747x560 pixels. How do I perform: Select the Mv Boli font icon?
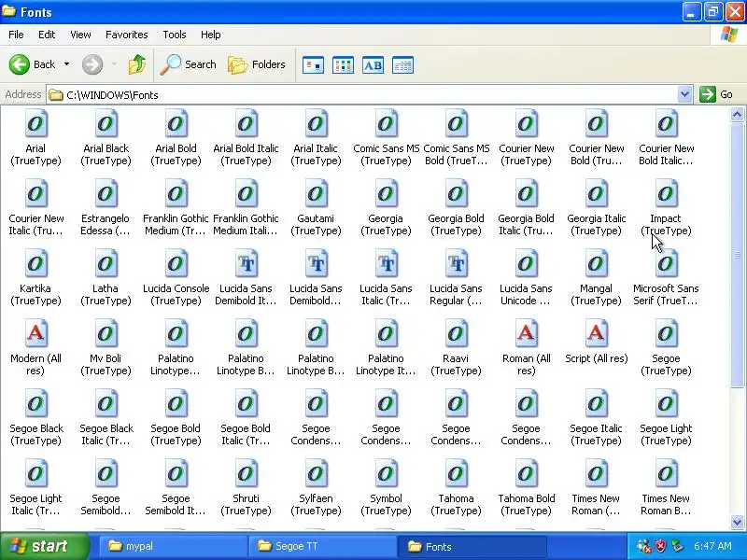(106, 334)
